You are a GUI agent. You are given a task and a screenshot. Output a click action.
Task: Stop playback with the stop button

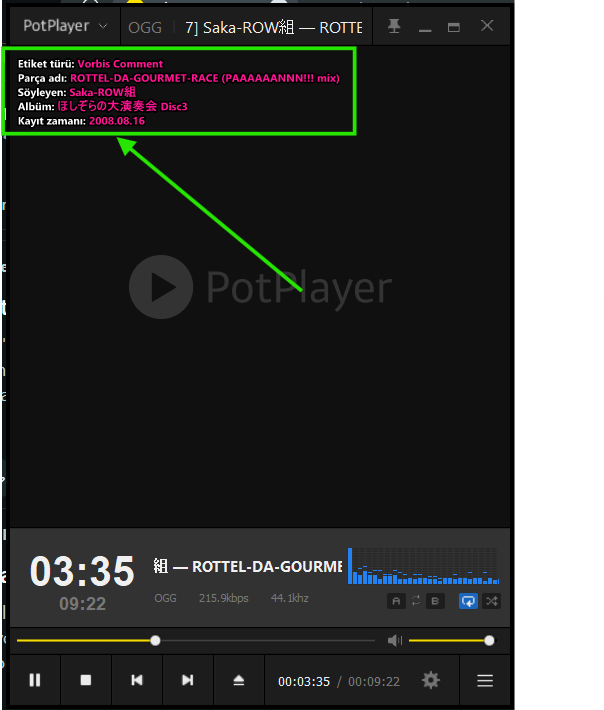point(86,680)
